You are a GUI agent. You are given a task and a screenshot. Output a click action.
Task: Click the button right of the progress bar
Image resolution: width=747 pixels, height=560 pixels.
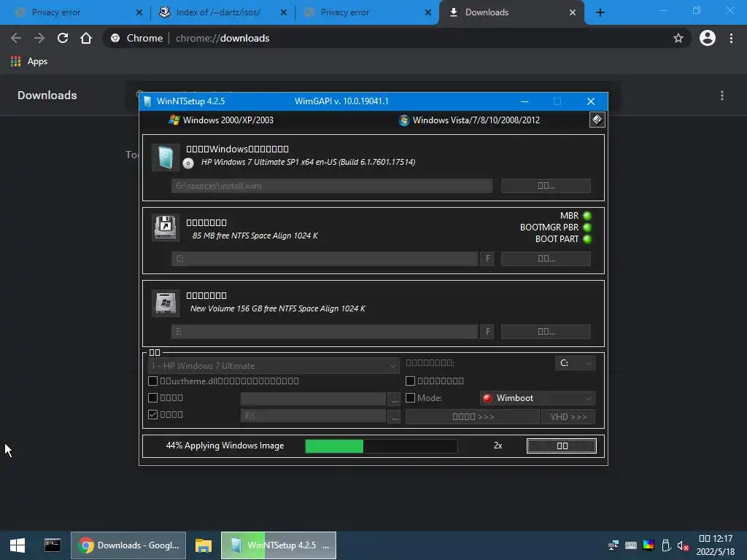point(562,446)
